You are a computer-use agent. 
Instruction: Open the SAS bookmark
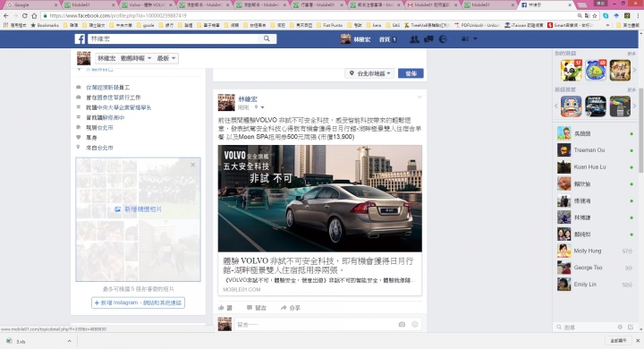[393, 25]
